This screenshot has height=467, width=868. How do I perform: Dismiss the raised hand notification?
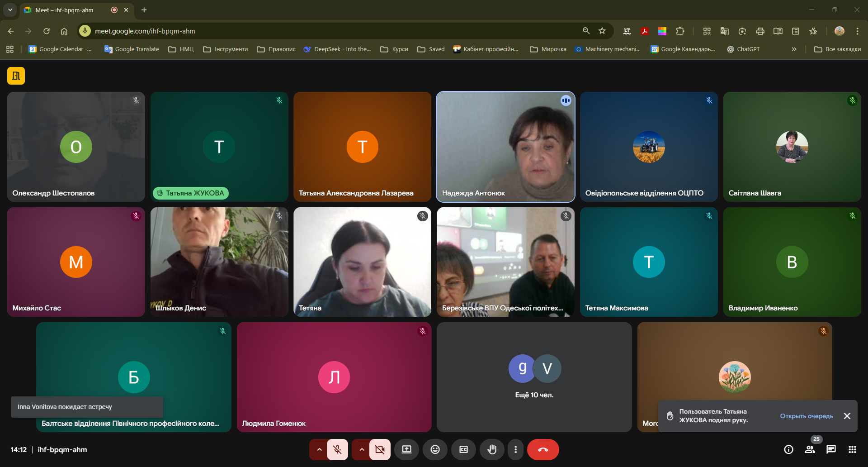tap(847, 416)
